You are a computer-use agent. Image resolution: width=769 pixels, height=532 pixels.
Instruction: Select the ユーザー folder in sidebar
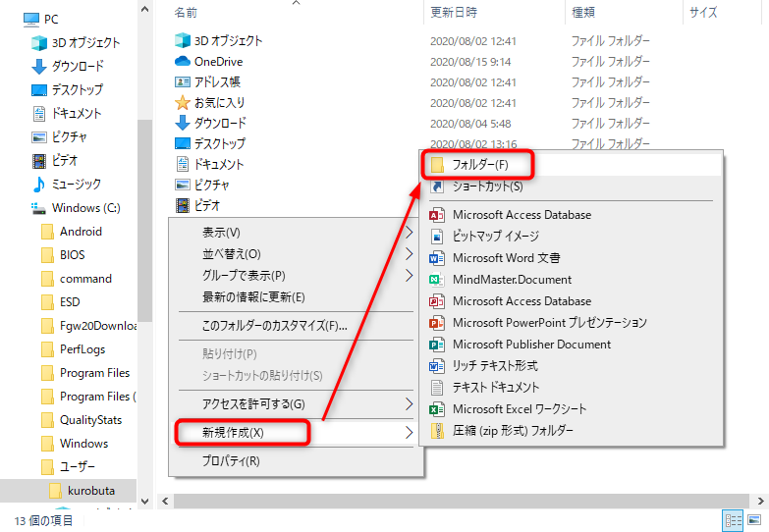point(77,467)
